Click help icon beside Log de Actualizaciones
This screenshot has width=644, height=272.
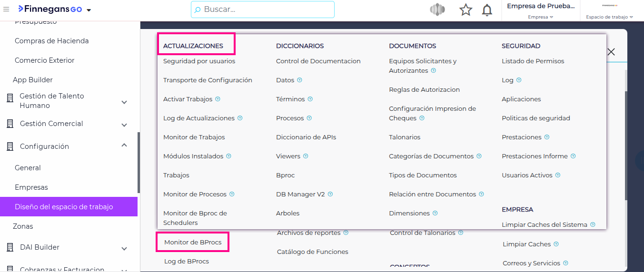pyautogui.click(x=240, y=118)
